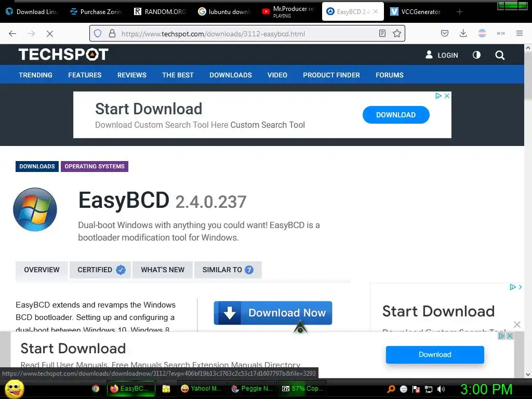Switch to VCCGenerator tab

[x=417, y=11]
